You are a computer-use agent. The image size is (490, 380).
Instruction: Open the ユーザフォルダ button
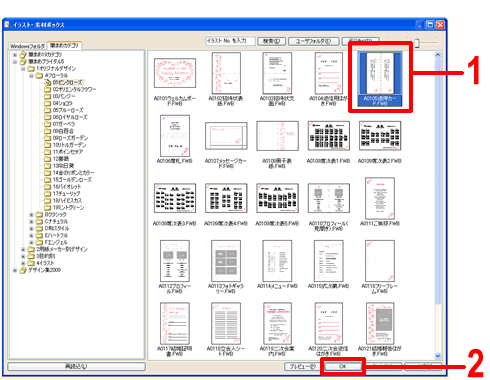(314, 41)
